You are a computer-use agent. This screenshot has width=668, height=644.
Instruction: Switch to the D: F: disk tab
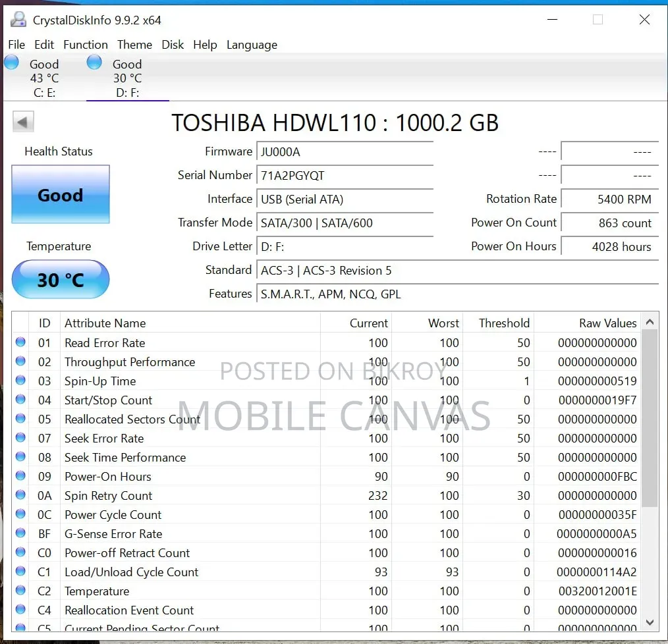click(x=127, y=78)
